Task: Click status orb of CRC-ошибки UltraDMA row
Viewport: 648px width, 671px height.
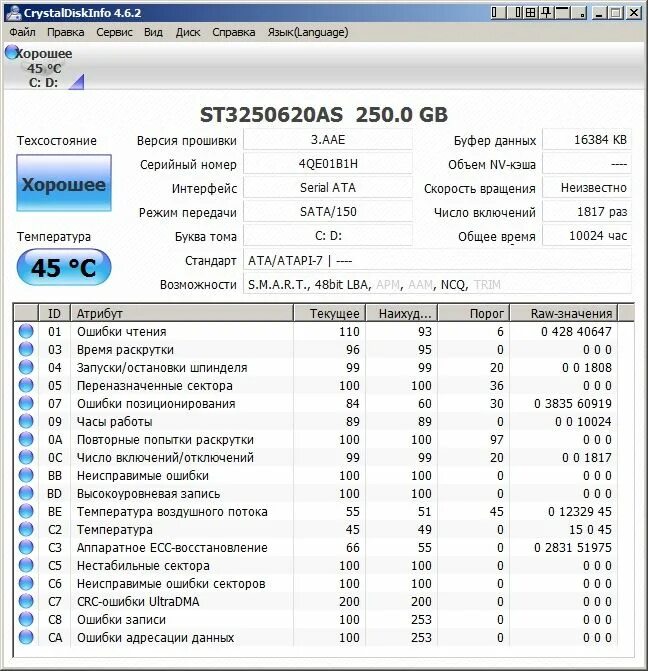Action: [x=26, y=601]
